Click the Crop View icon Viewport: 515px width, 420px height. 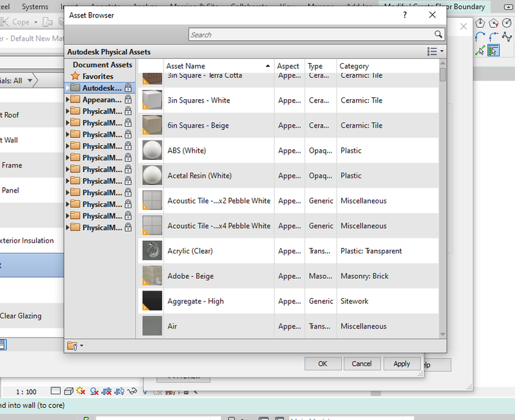tap(107, 391)
